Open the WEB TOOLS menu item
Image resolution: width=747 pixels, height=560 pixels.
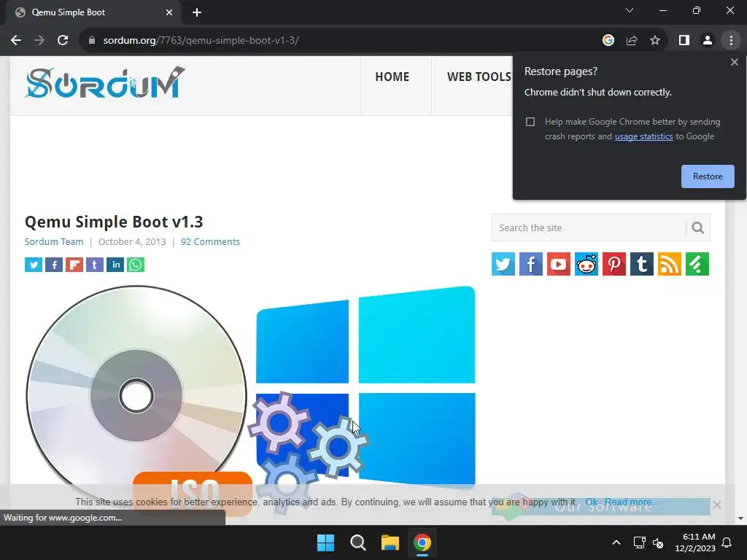pos(479,77)
